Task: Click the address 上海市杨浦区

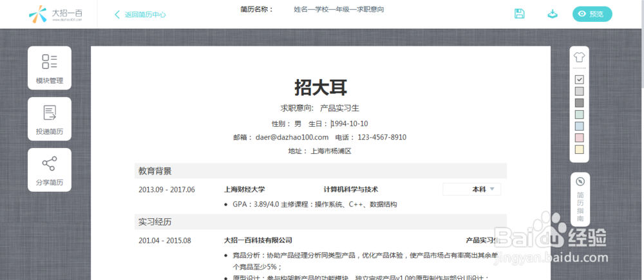Action: point(332,151)
